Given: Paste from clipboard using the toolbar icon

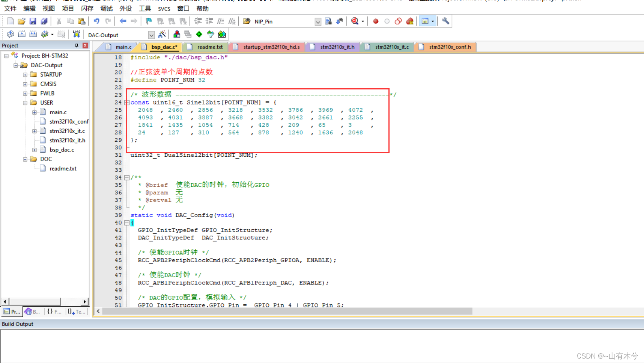Looking at the screenshot, I should click(x=81, y=21).
